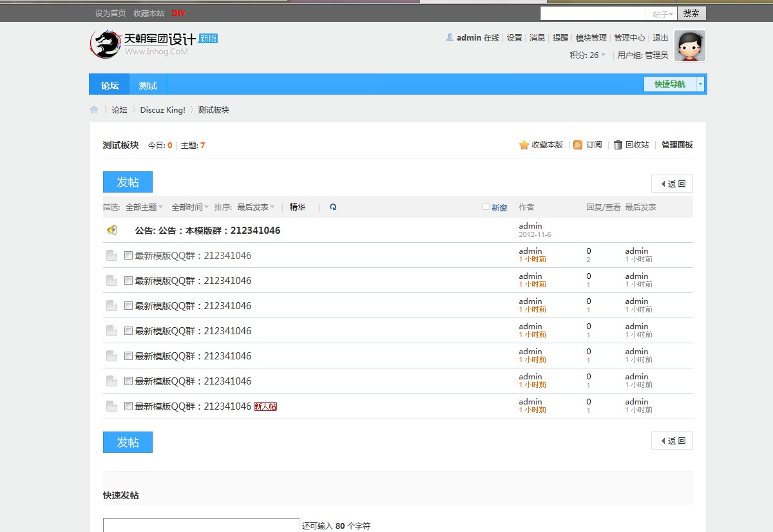The width and height of the screenshot is (773, 532).
Task: Click folder icon of first thread row
Action: pos(111,256)
